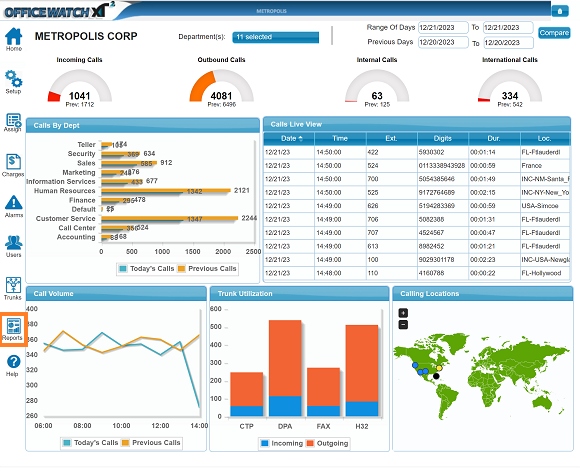Open the Charges dollar icon
This screenshot has width=580, height=472.
click(x=13, y=165)
